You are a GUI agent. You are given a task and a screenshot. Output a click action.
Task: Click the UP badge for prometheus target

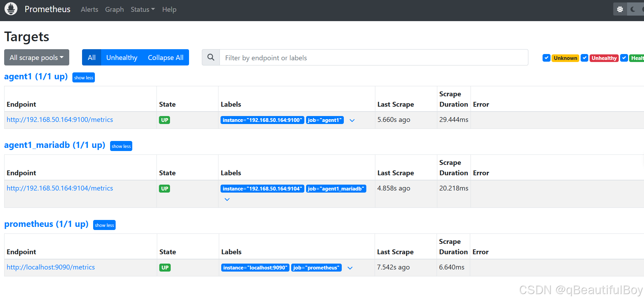pos(165,268)
